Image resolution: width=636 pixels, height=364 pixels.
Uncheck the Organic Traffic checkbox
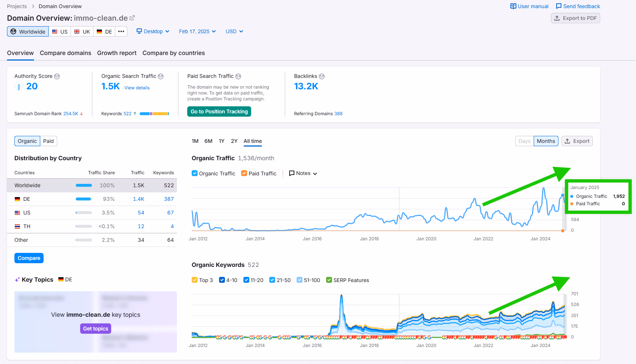click(x=195, y=173)
